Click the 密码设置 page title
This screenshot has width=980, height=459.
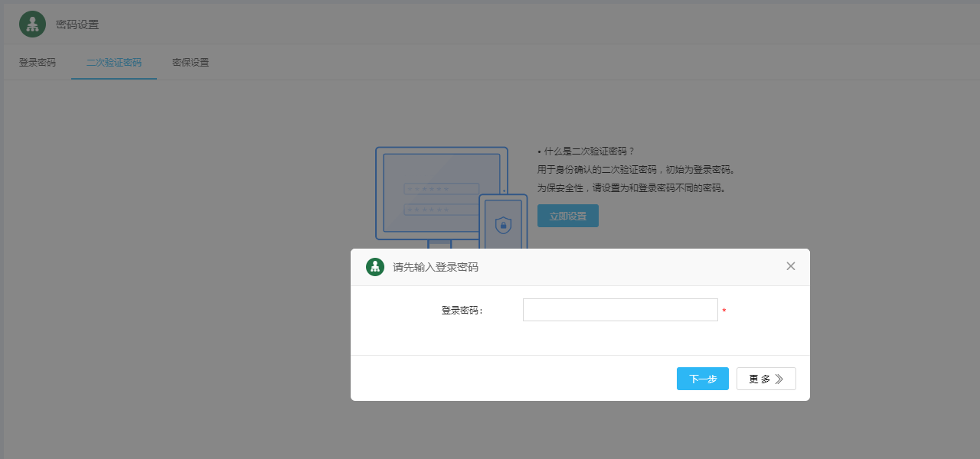(x=77, y=24)
